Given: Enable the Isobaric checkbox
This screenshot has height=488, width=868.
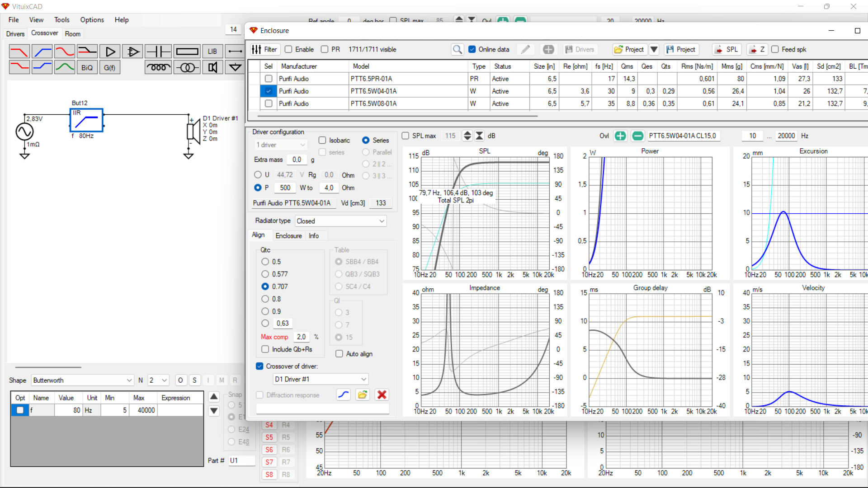Looking at the screenshot, I should coord(322,141).
